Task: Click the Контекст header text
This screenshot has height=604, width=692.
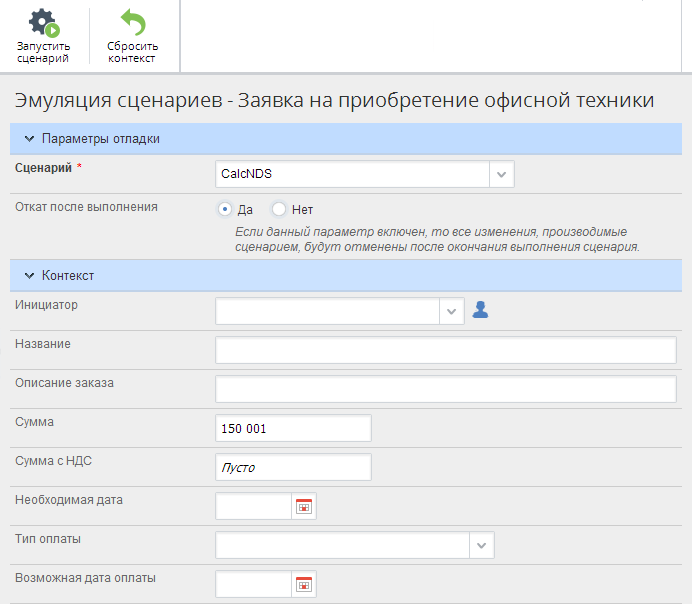Action: click(x=68, y=276)
